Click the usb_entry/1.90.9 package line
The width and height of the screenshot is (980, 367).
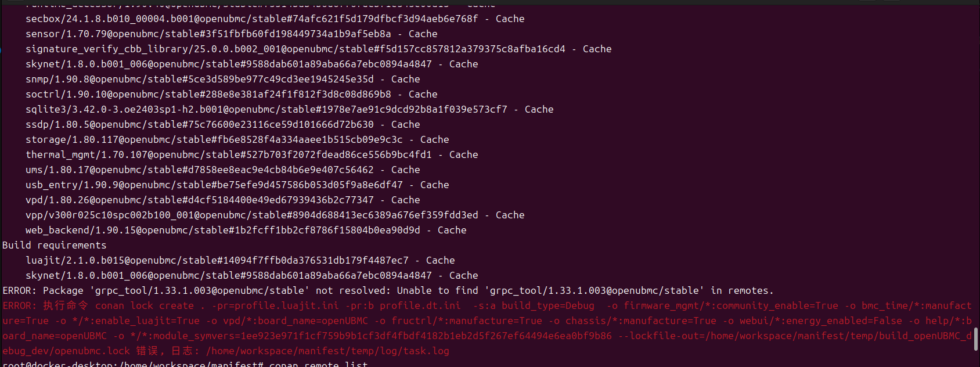pos(214,185)
